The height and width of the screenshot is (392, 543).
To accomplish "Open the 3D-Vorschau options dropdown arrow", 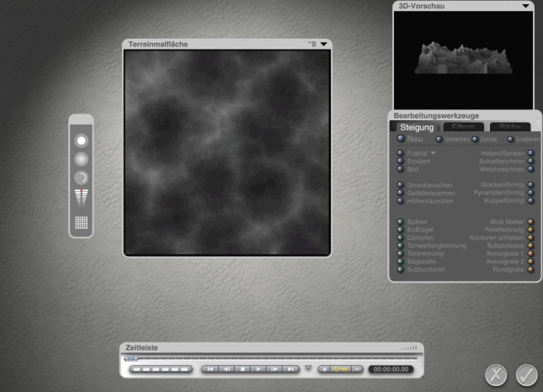I will [x=525, y=6].
